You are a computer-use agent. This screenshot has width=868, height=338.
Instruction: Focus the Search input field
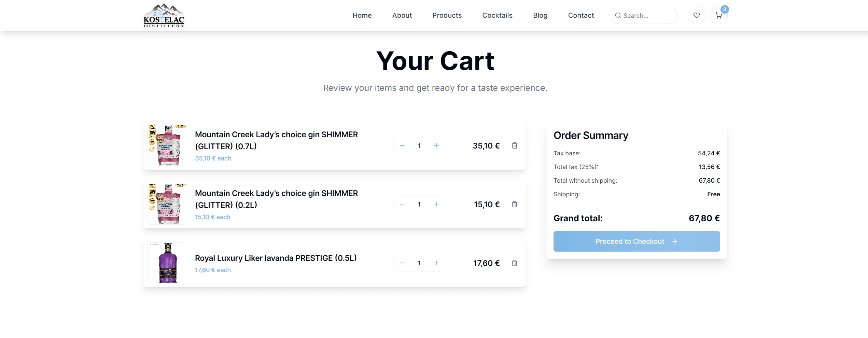643,15
